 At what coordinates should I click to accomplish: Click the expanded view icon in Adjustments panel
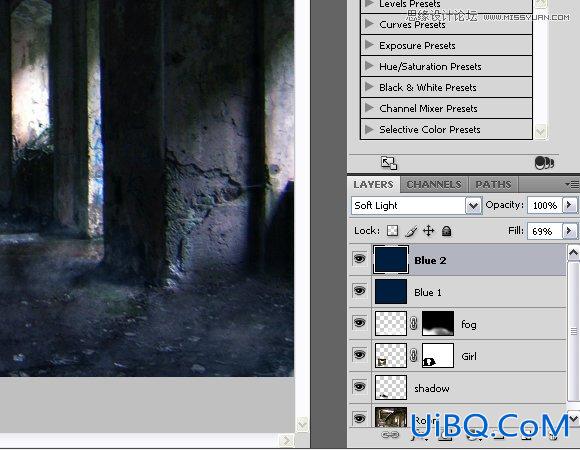click(389, 163)
